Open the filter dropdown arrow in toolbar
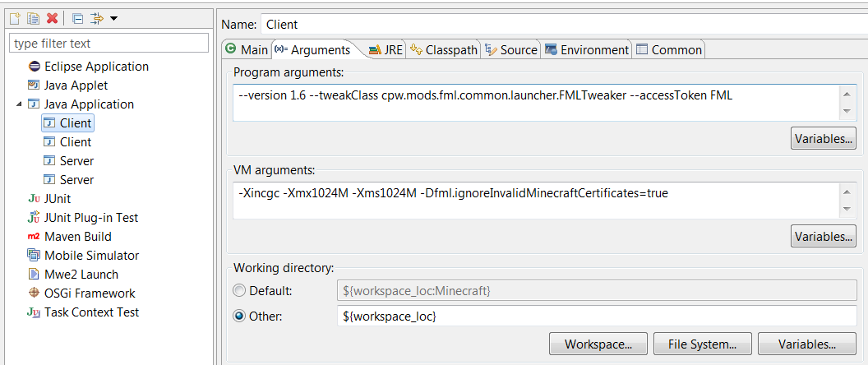Image resolution: width=868 pixels, height=365 pixels. point(113,18)
